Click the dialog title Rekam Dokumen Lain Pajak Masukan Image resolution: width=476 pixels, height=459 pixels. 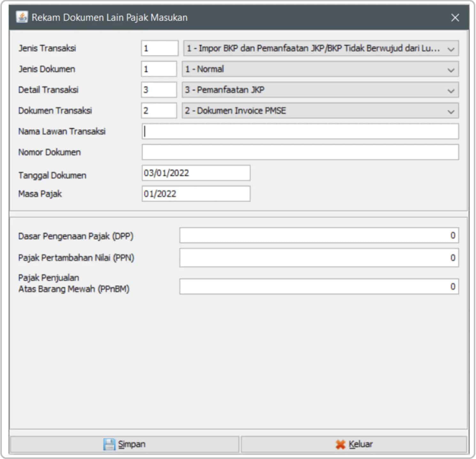coord(110,17)
